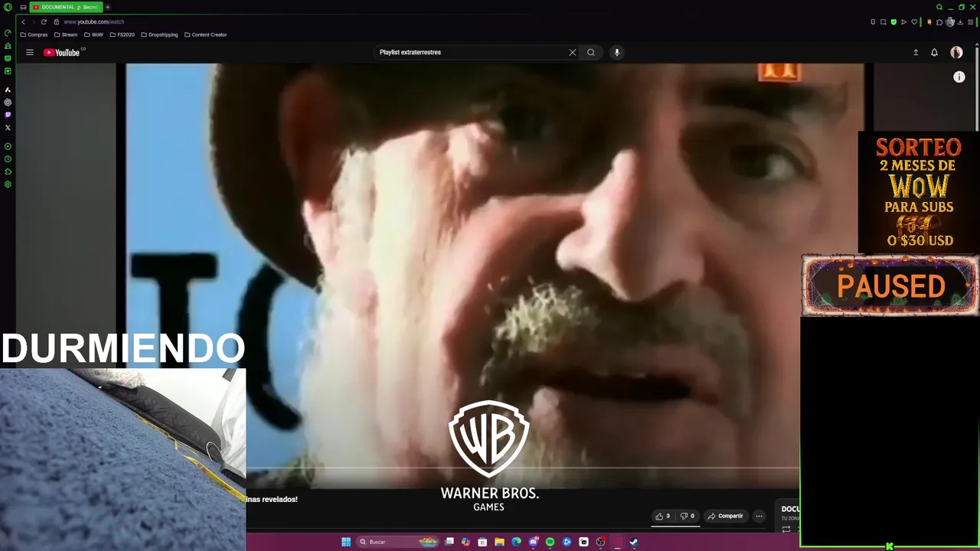This screenshot has height=551, width=980.
Task: Open YouTube notifications bell
Action: tap(934, 52)
